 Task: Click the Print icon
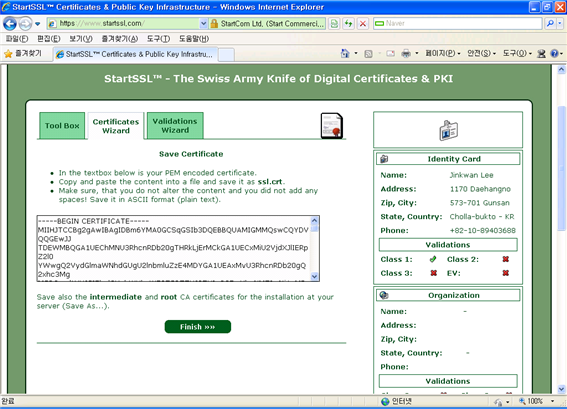pos(406,54)
